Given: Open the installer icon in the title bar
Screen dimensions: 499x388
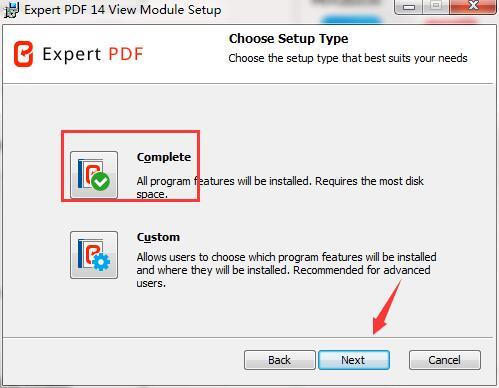Looking at the screenshot, I should (x=11, y=10).
